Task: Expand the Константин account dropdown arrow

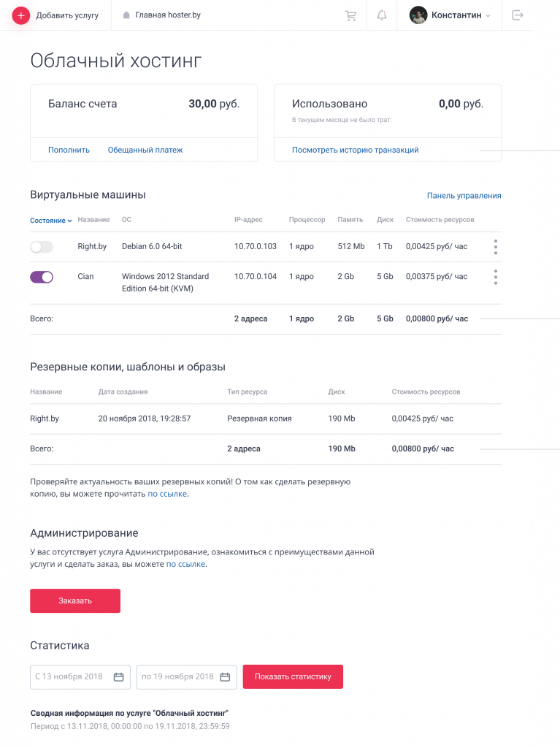Action: click(x=488, y=16)
